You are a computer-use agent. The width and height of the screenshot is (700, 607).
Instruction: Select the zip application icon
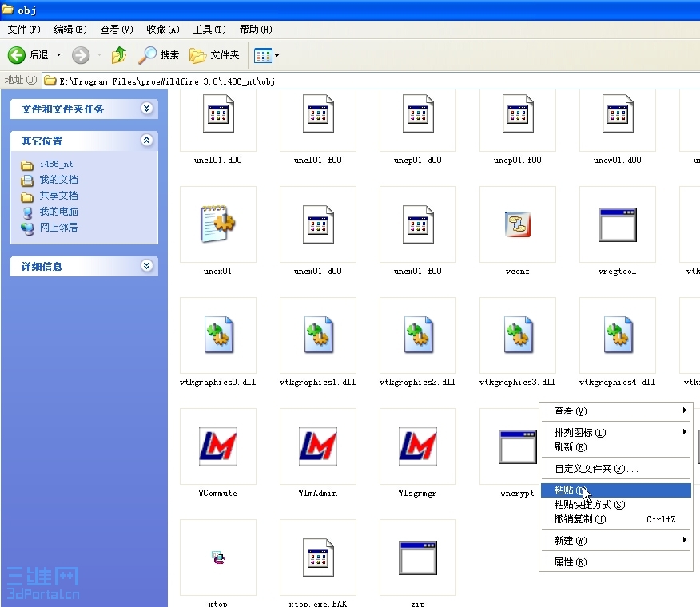[418, 557]
